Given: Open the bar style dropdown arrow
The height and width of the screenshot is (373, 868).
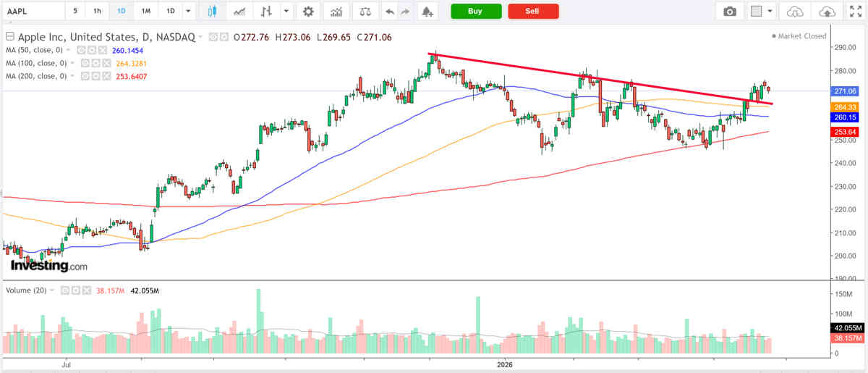Looking at the screenshot, I should [x=287, y=12].
